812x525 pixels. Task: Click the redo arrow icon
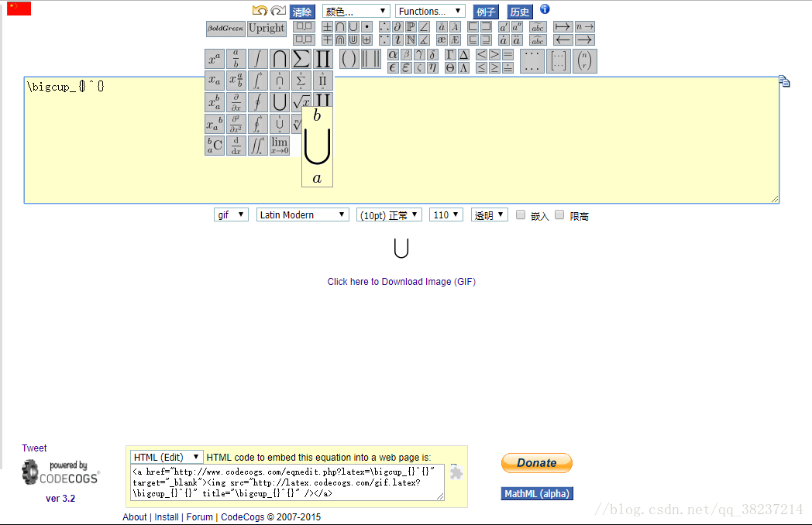278,10
